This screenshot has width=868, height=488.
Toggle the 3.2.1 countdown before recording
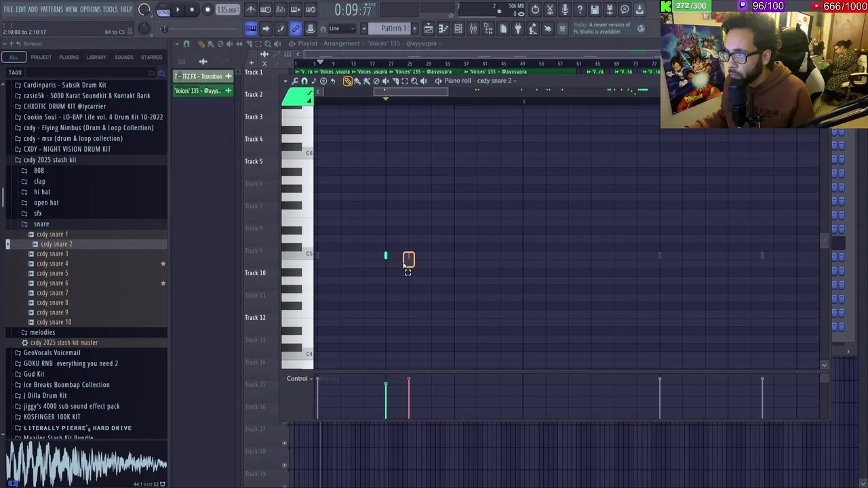click(281, 9)
